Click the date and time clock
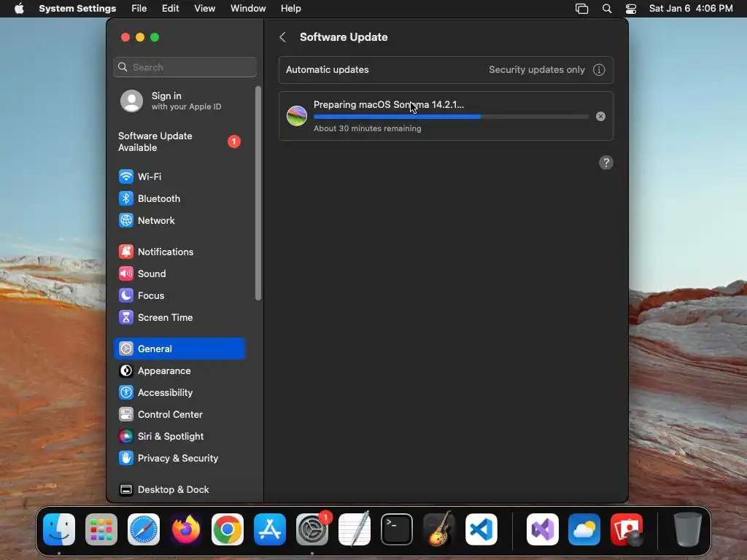The image size is (747, 560). click(x=691, y=9)
